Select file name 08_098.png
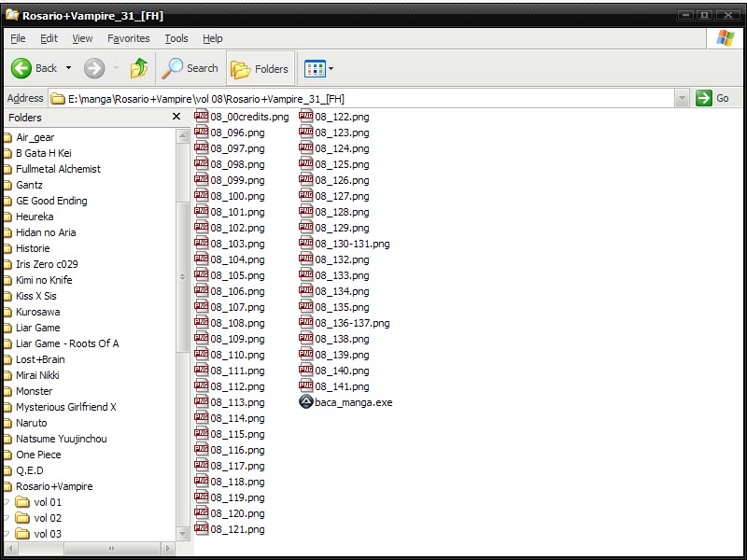The width and height of the screenshot is (747, 560). pos(238,165)
